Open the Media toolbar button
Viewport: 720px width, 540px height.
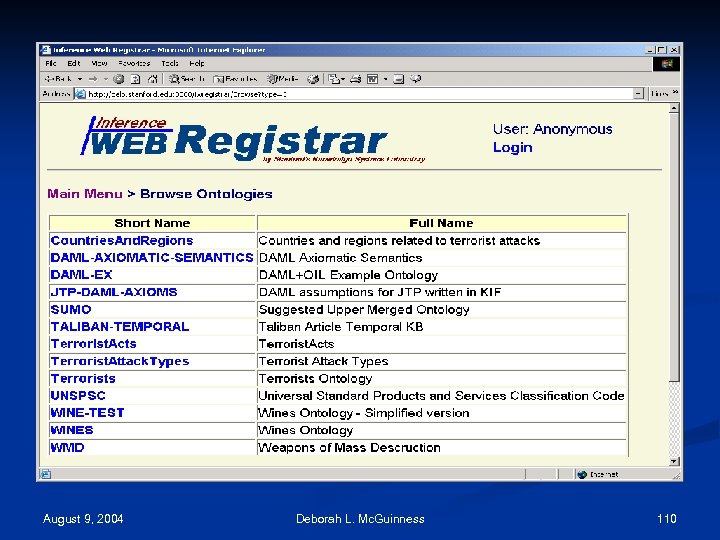pyautogui.click(x=283, y=79)
